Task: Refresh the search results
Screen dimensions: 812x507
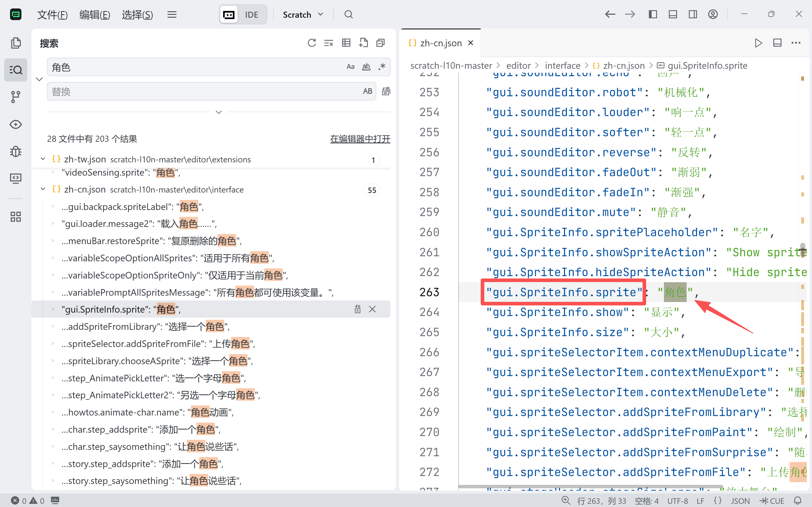Action: [311, 43]
